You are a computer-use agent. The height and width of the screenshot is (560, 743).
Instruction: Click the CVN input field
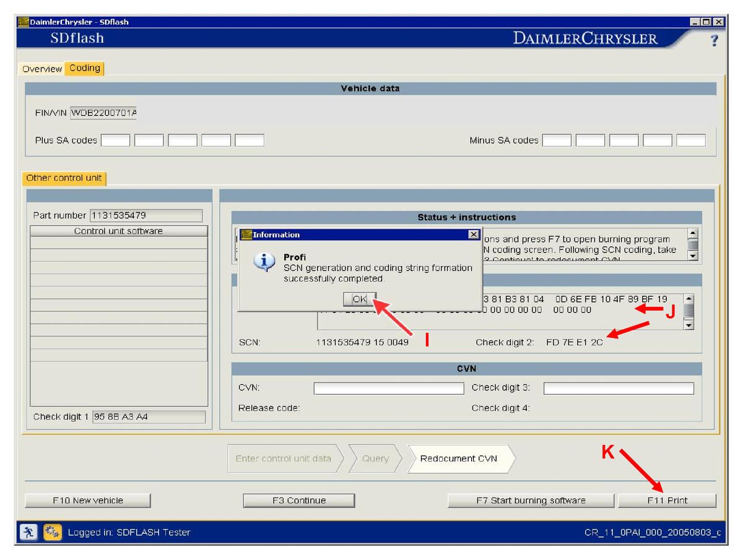point(388,388)
